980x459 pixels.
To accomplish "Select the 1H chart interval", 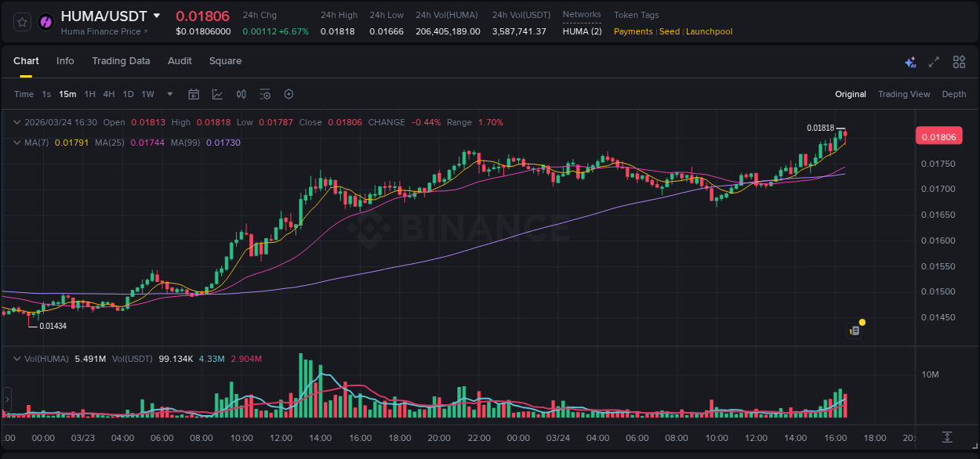I will (89, 94).
